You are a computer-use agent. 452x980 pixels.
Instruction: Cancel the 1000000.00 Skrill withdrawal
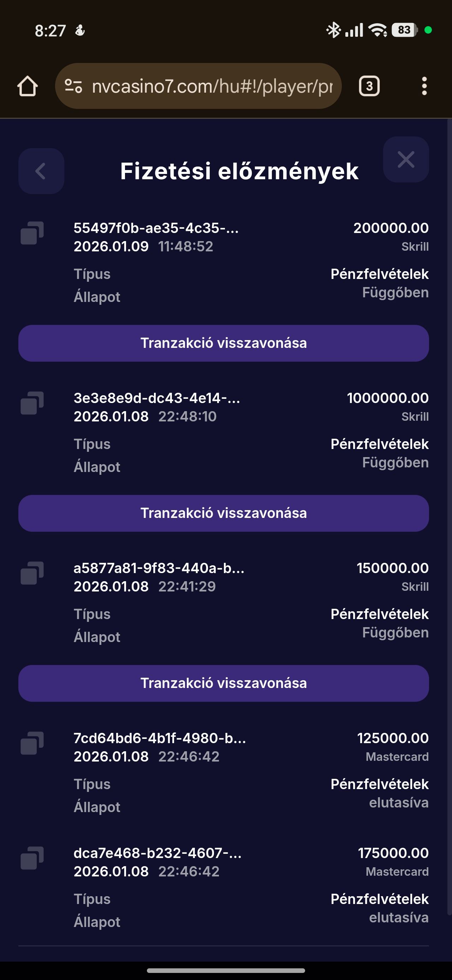[x=224, y=513]
